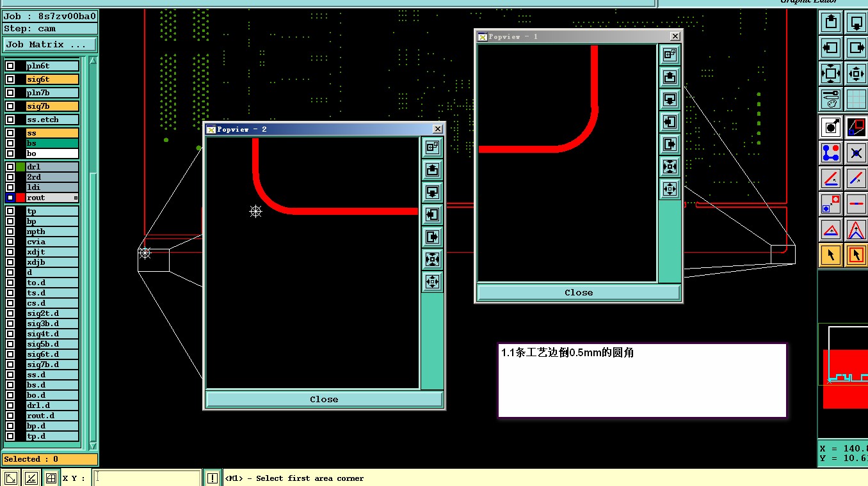Screen dimensions: 868x486
Task: Toggle display checkbox for drl layer
Action: point(10,167)
